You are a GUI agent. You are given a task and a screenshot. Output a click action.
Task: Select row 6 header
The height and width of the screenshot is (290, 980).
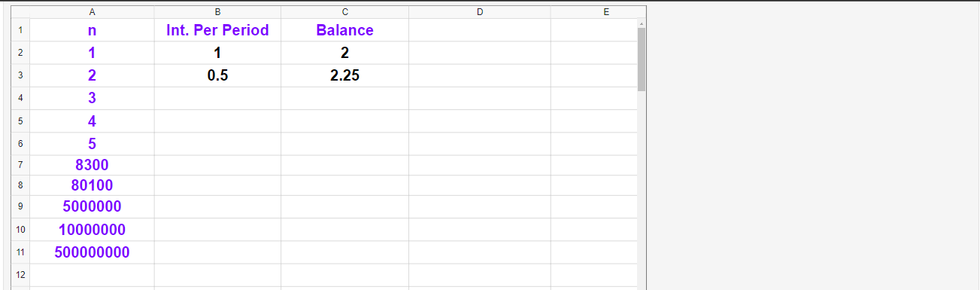[20, 143]
